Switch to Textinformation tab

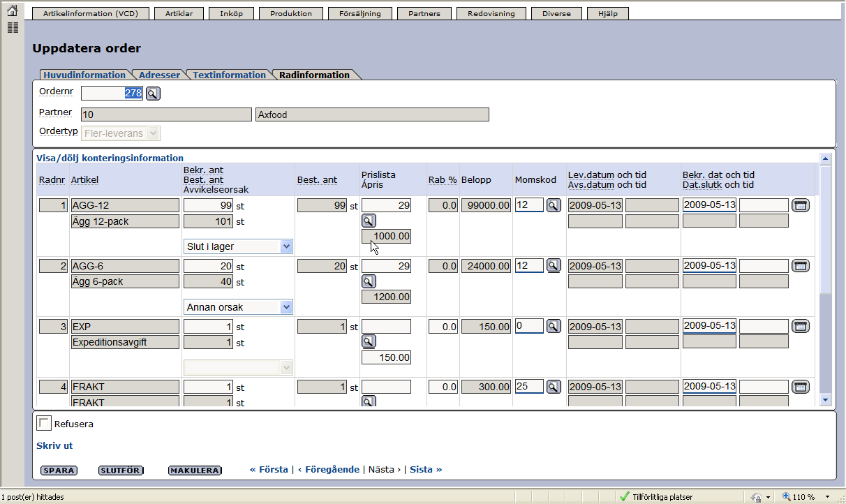click(x=229, y=75)
